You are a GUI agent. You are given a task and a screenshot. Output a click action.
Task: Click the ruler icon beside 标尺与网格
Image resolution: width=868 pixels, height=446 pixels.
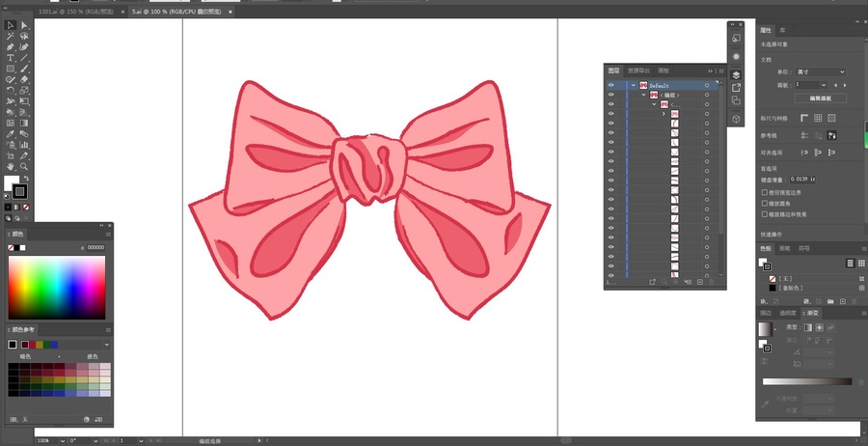pos(803,118)
